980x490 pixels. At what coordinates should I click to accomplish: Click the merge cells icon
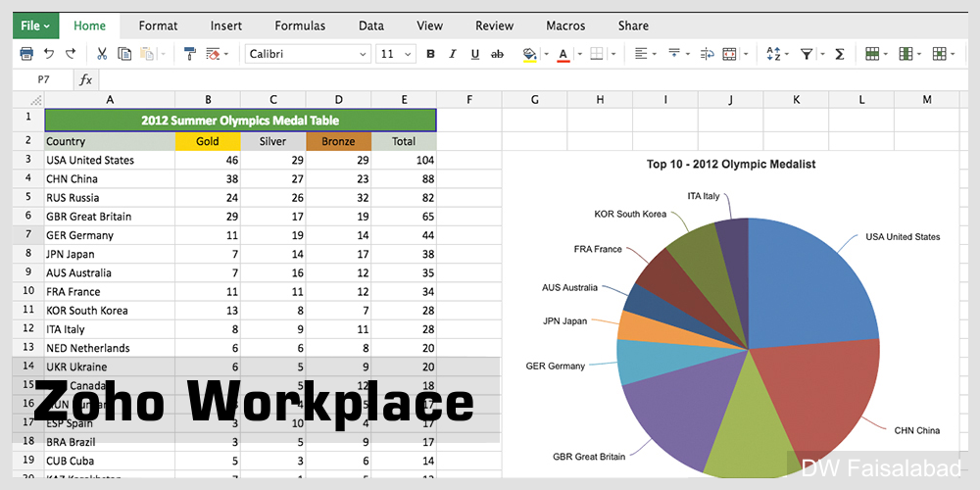click(x=729, y=54)
